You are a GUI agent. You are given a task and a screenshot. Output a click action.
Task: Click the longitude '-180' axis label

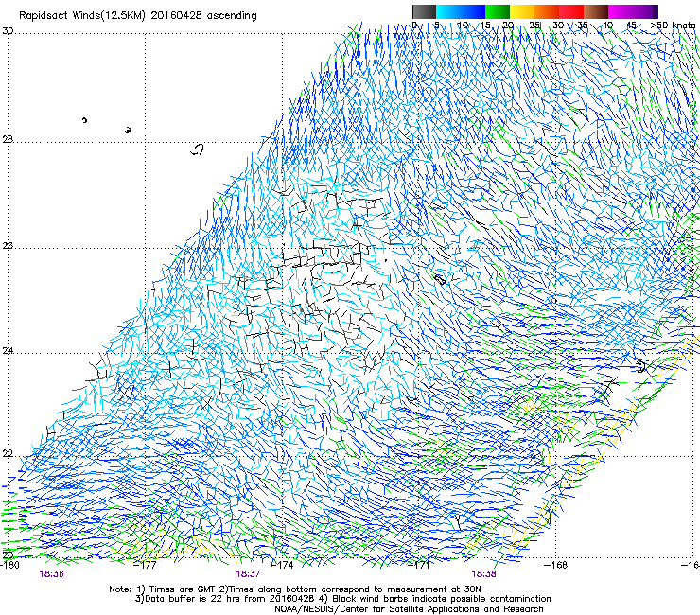click(9, 565)
